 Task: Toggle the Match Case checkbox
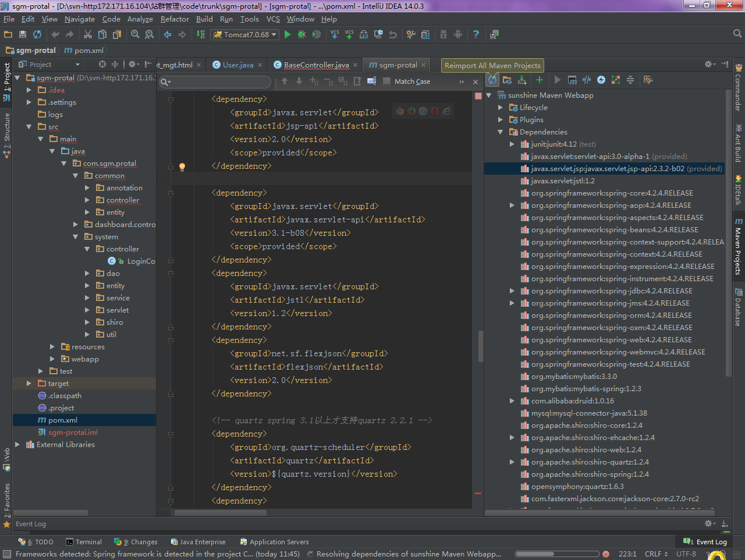(387, 81)
